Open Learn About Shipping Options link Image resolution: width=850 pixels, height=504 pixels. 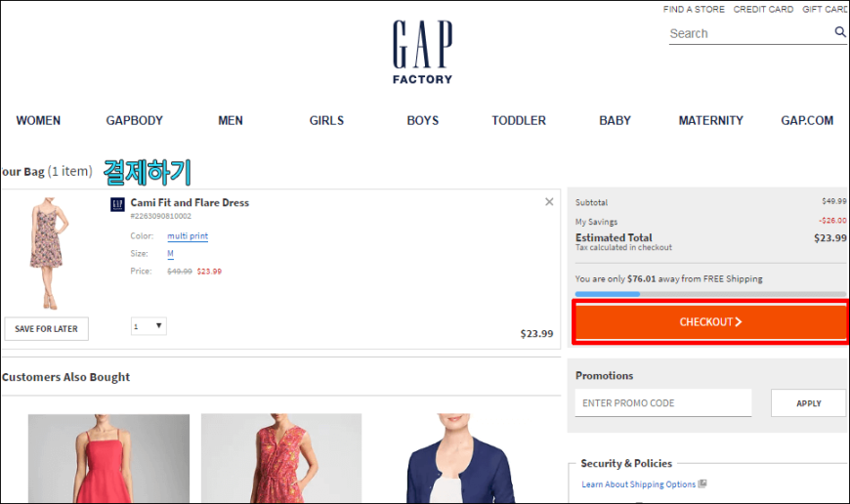(x=638, y=483)
